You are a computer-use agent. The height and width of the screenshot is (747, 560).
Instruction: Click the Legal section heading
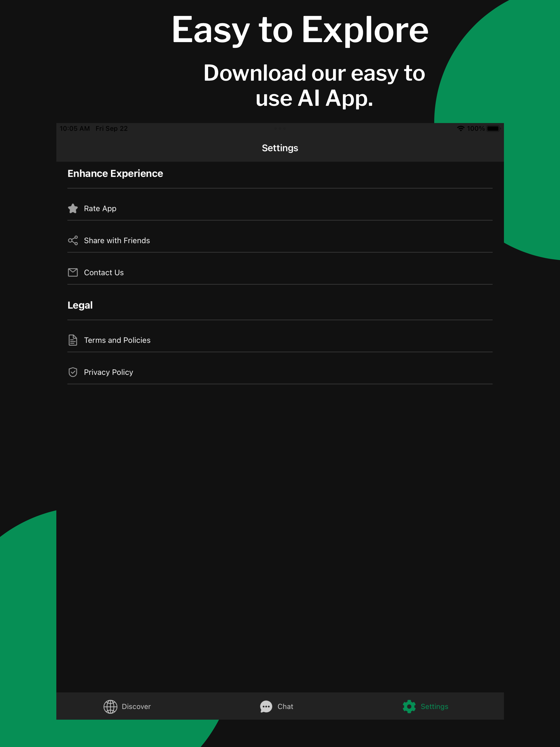pos(80,305)
